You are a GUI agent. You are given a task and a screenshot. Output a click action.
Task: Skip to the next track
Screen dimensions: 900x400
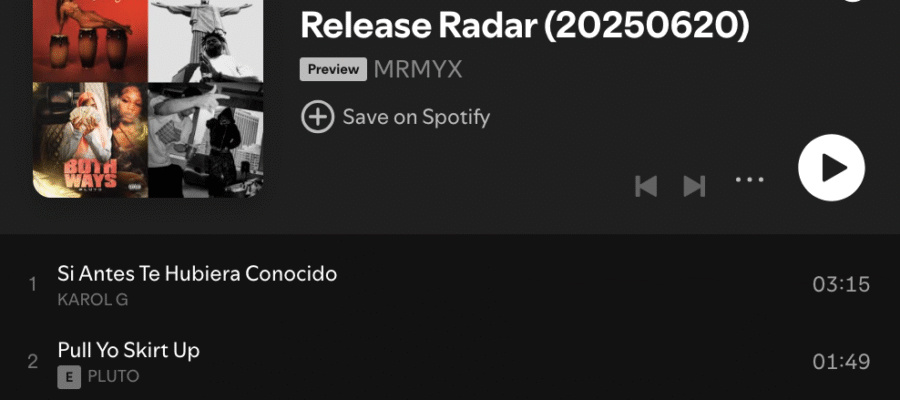tap(694, 187)
